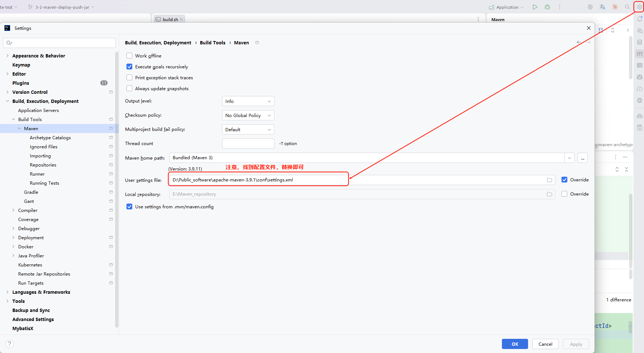The image size is (644, 353).
Task: Open Multiproject build fail policy dropdown
Action: tap(248, 129)
